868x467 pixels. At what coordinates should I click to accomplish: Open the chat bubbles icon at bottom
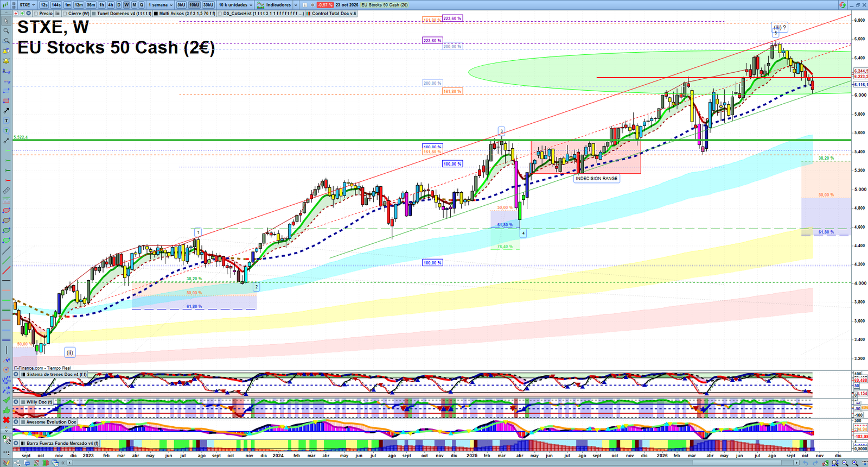point(27,462)
